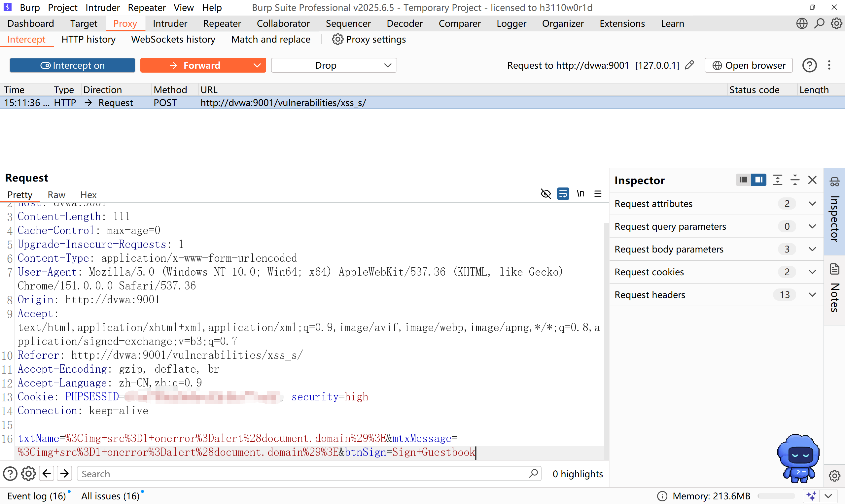845x504 pixels.
Task: Open the Match and replace subtab
Action: (271, 39)
